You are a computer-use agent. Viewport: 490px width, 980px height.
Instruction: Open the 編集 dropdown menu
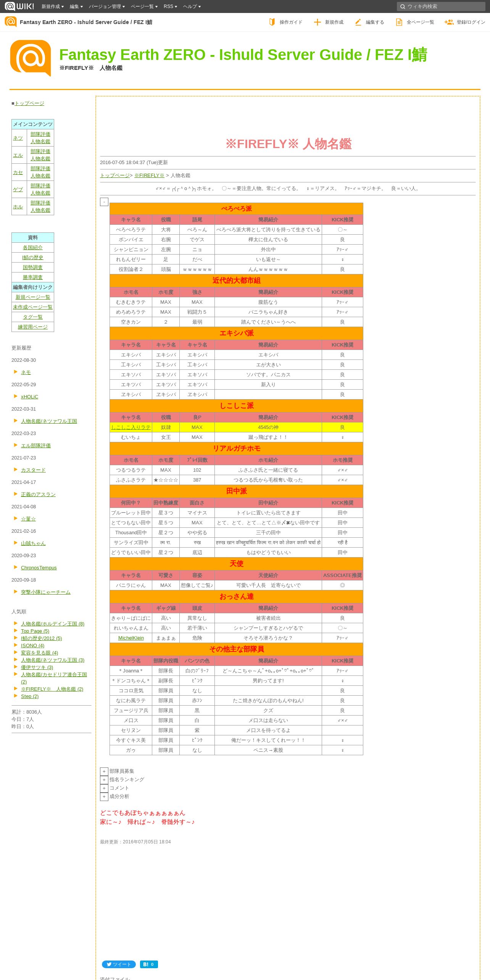(x=76, y=6)
